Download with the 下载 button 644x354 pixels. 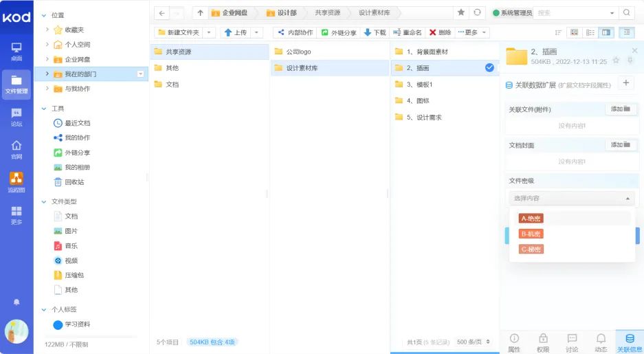[x=375, y=32]
